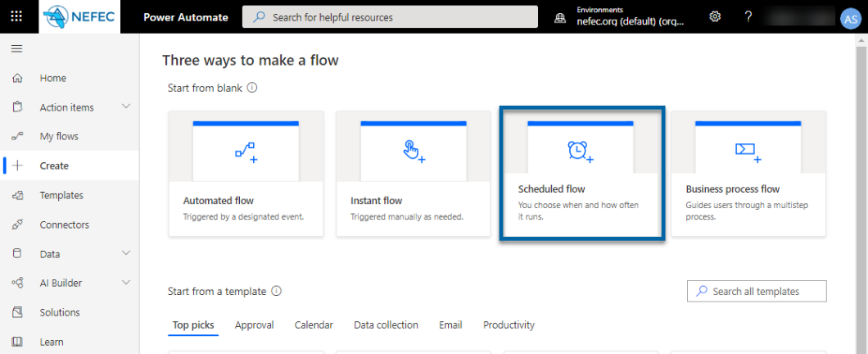Click the Action items clipboard icon
This screenshot has width=868, height=354.
[x=17, y=107]
